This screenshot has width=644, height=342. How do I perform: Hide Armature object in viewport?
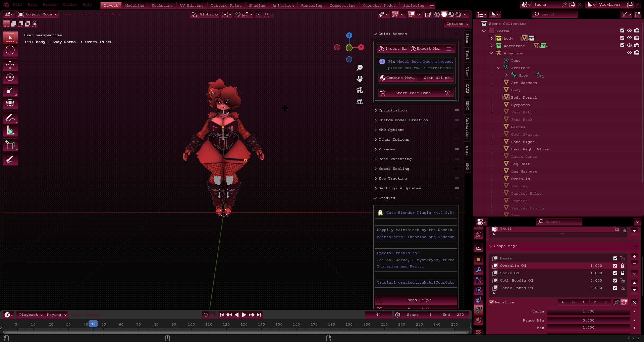click(629, 53)
